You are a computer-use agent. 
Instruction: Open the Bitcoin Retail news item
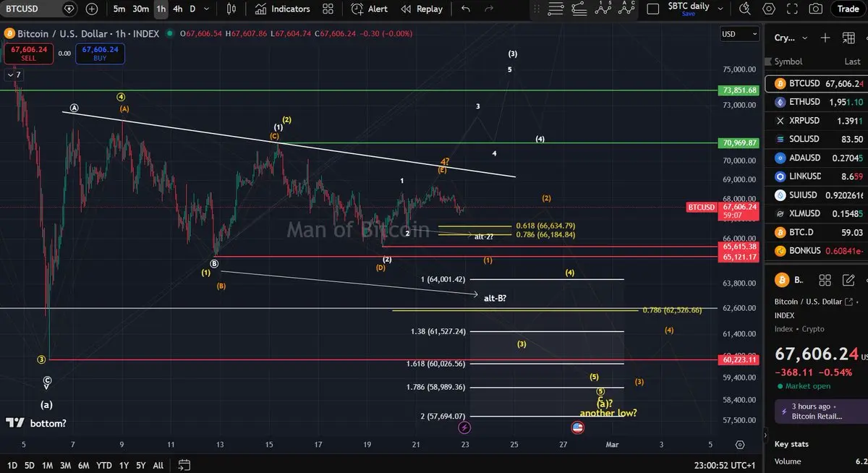point(821,411)
